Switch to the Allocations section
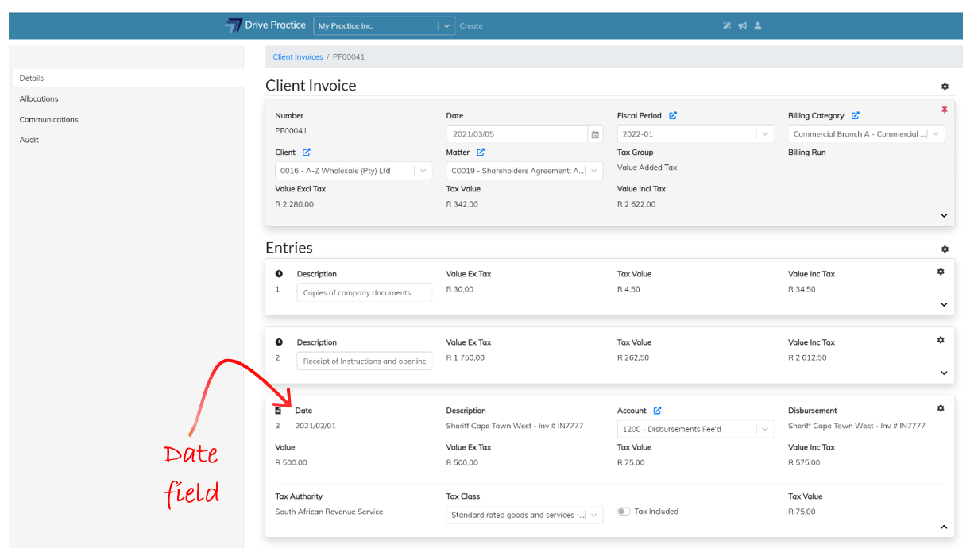Image resolution: width=974 pixels, height=560 pixels. (39, 99)
